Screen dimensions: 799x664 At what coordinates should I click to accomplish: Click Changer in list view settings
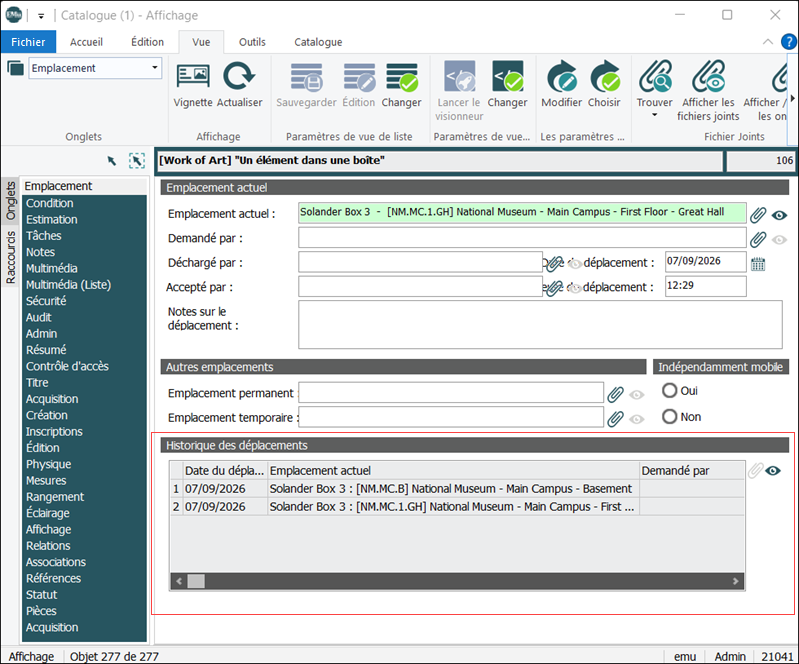[x=402, y=76]
